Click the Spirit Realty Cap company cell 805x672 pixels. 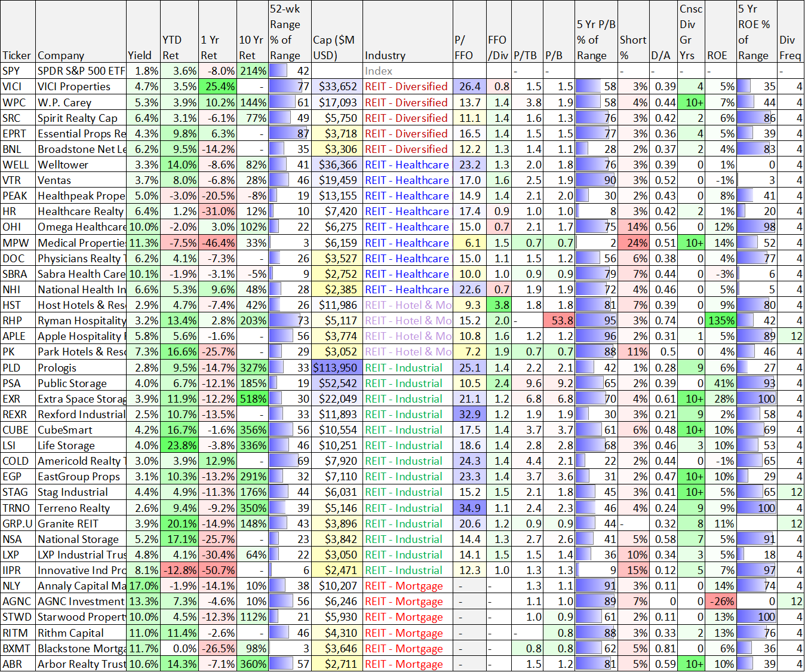point(81,118)
